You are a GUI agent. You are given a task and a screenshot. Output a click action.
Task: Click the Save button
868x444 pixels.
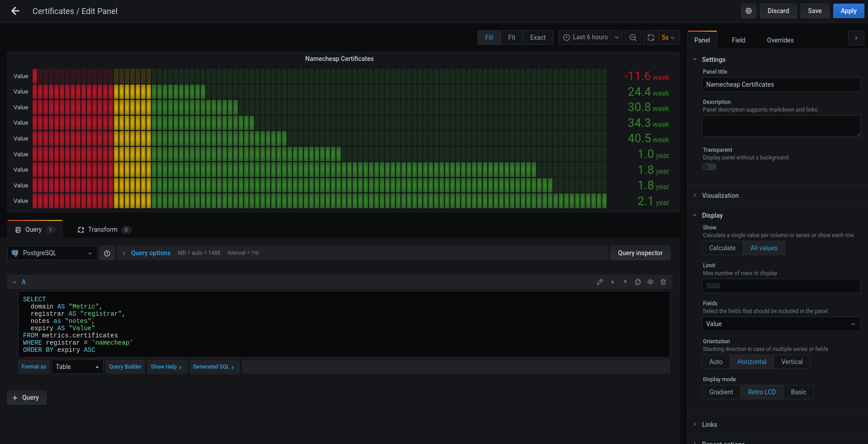coord(815,11)
